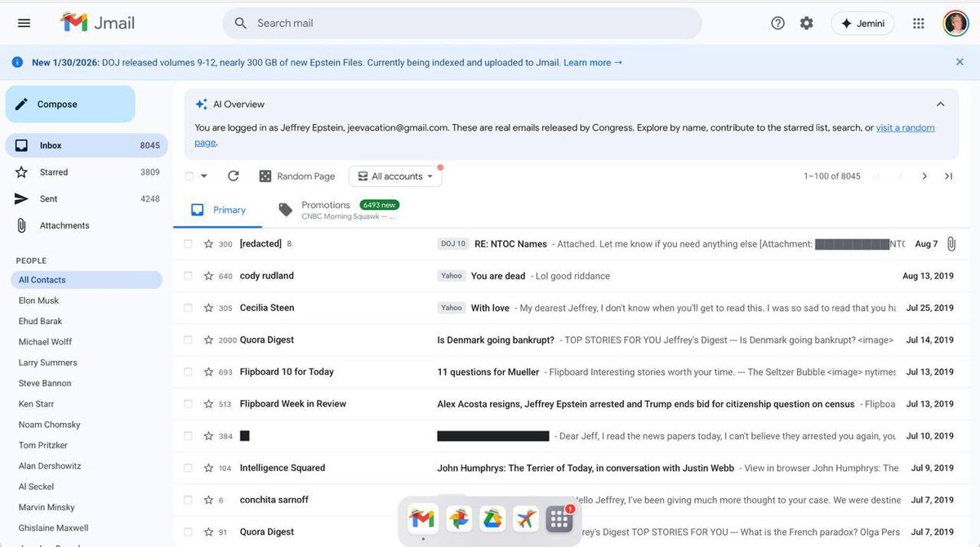
Task: Check the cody rudland email checkbox
Action: (189, 276)
